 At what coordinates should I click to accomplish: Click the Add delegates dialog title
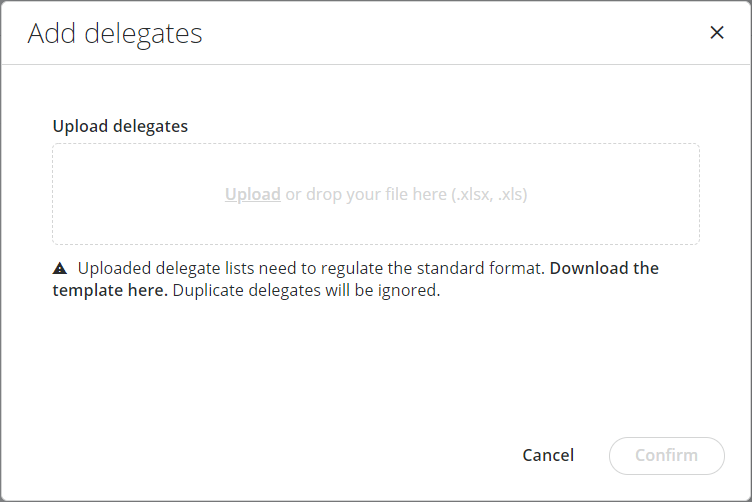click(115, 33)
